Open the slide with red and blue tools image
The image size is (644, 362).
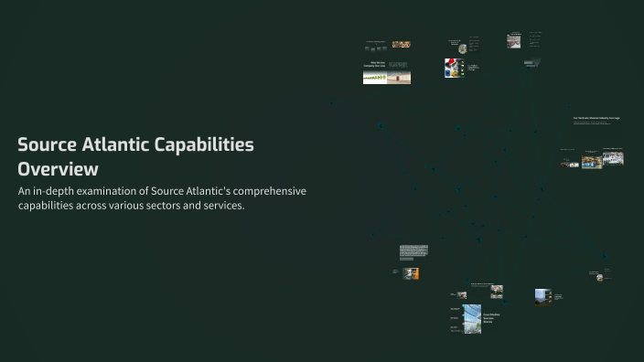coord(455,68)
